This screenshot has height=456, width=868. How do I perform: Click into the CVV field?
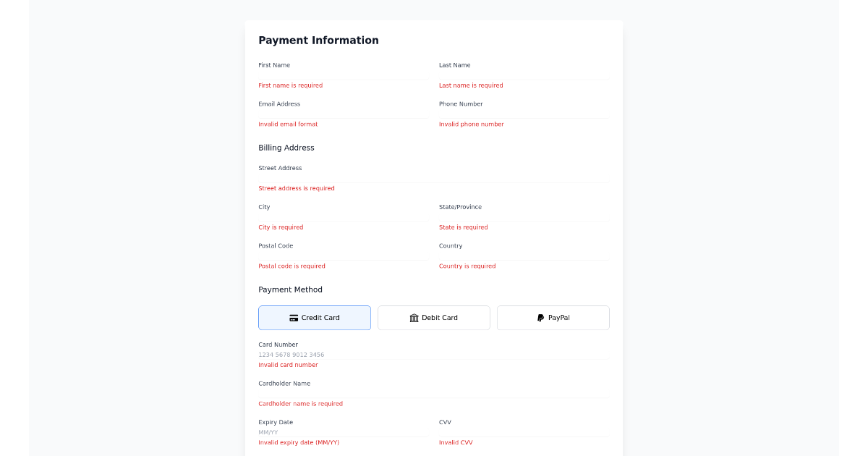click(x=524, y=431)
